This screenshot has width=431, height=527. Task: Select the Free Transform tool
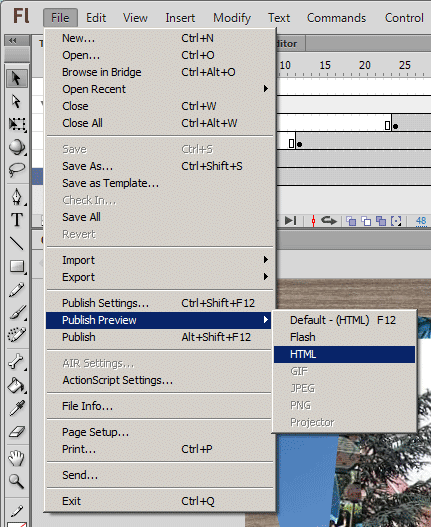pos(16,124)
